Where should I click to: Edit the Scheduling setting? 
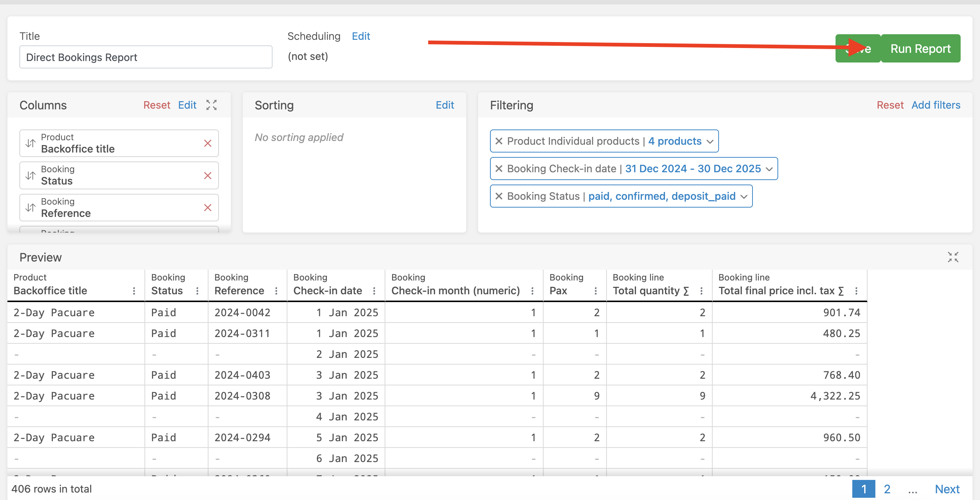(361, 36)
